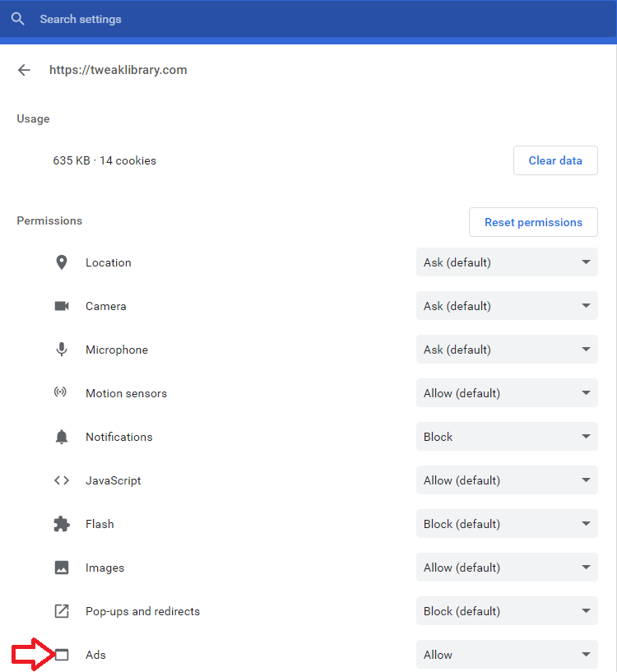The image size is (617, 672).
Task: Open the Notifications permission dropdown
Action: [x=506, y=436]
